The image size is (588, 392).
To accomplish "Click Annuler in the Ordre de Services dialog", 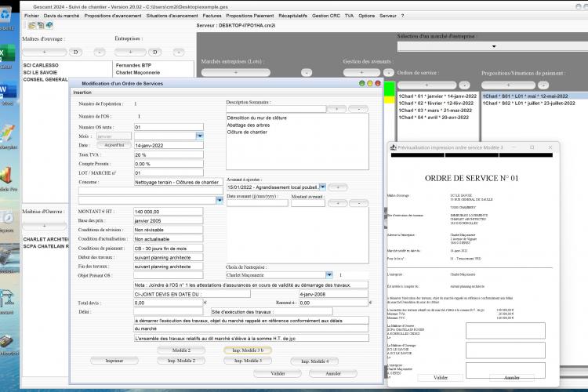I will pos(333,374).
